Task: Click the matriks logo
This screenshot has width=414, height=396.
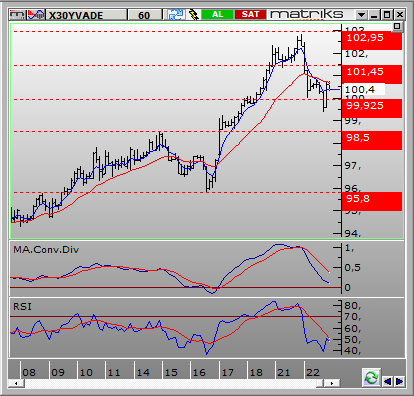Action: click(307, 14)
